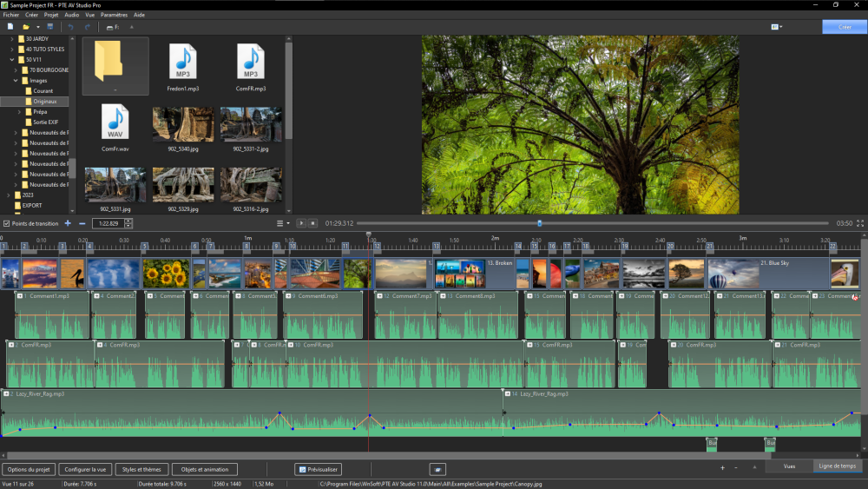Click the redo arrow icon
868x489 pixels.
tap(88, 27)
